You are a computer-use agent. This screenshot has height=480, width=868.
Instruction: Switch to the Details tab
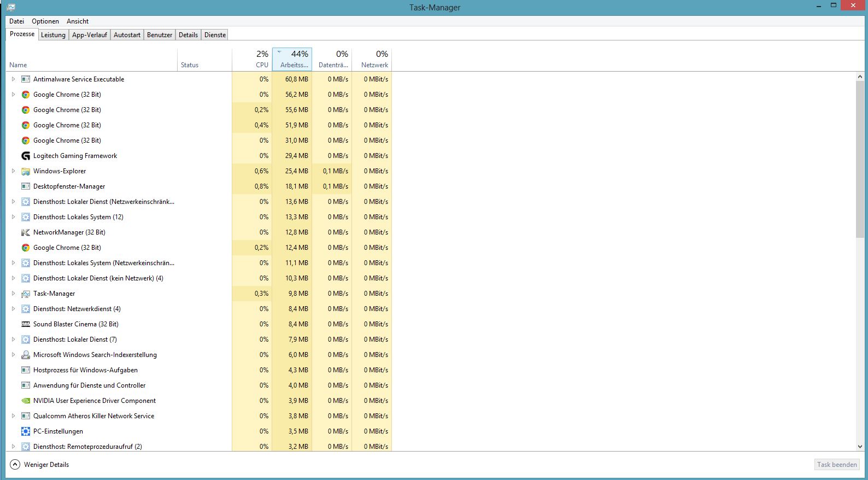(188, 35)
